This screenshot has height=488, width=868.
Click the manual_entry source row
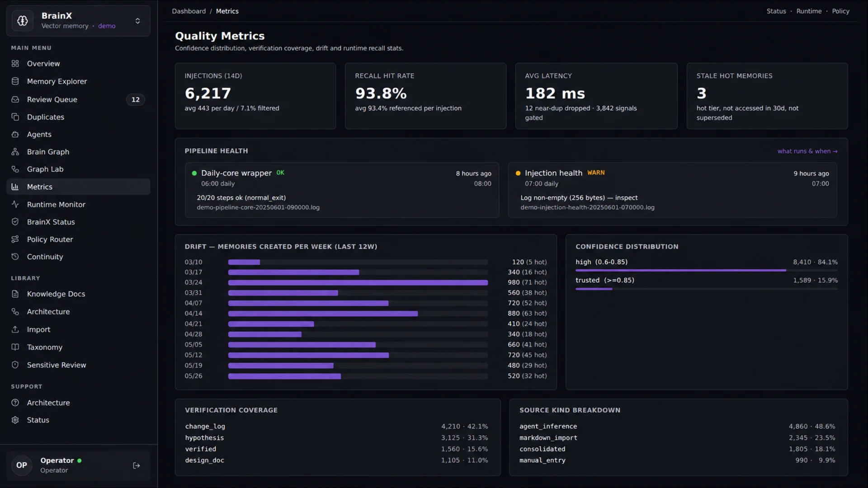point(677,460)
